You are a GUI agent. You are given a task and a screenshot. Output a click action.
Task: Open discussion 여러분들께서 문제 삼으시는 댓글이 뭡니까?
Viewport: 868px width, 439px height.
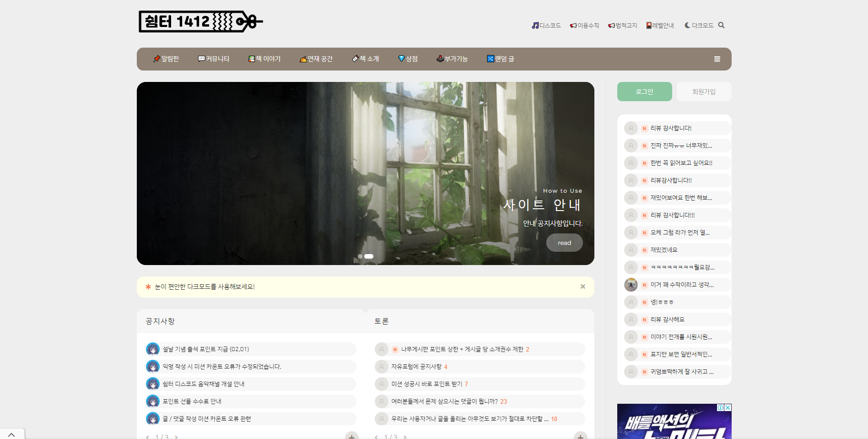click(x=445, y=401)
